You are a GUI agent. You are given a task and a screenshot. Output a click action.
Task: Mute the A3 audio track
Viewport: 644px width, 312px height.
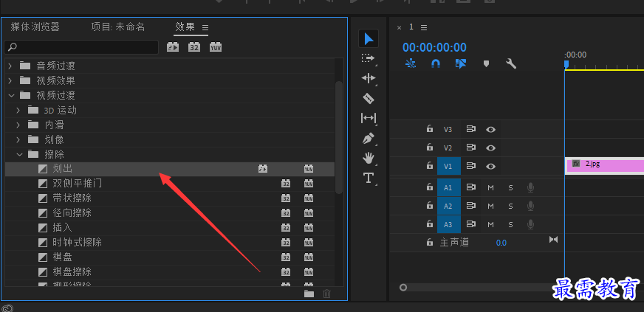[490, 225]
